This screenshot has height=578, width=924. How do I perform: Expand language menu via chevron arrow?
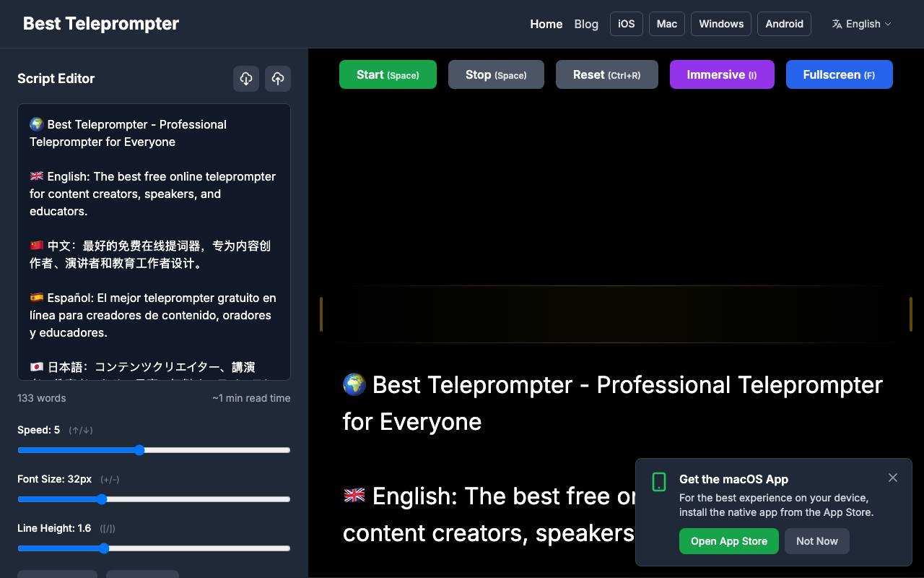pos(888,24)
